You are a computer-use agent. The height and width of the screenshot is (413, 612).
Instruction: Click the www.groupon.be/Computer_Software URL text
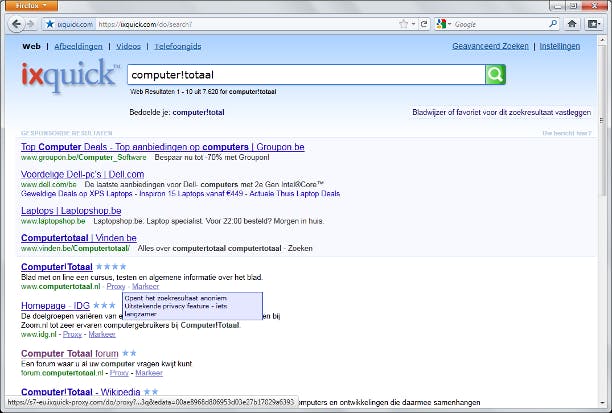tap(84, 158)
